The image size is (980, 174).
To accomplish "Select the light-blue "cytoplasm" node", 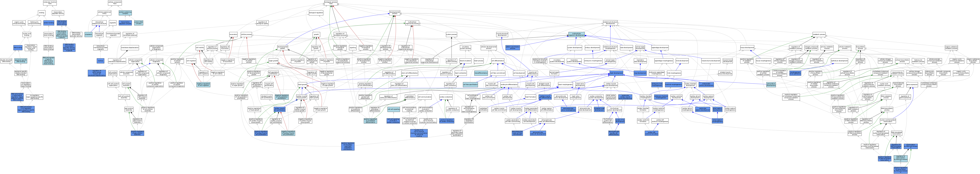I will coord(89,35).
